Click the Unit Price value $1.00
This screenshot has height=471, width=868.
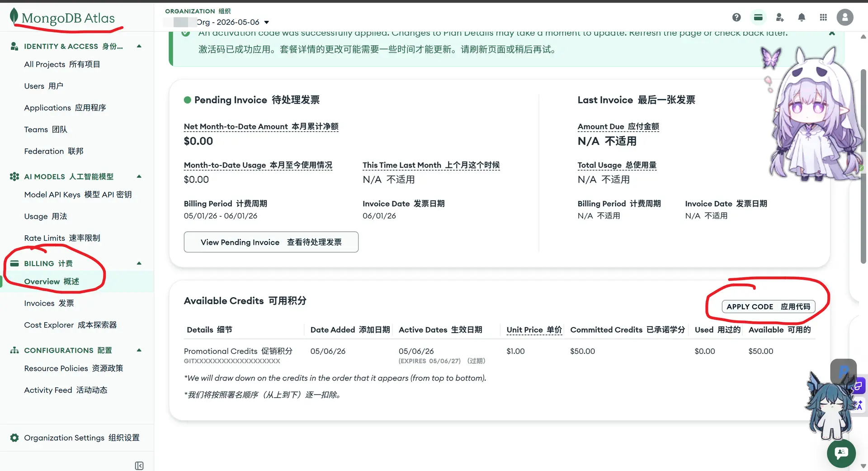tap(515, 351)
